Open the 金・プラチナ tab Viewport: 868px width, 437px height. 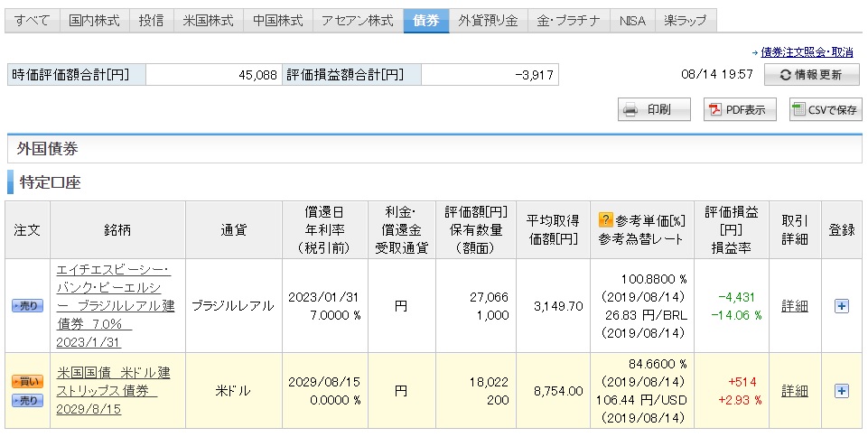click(568, 21)
